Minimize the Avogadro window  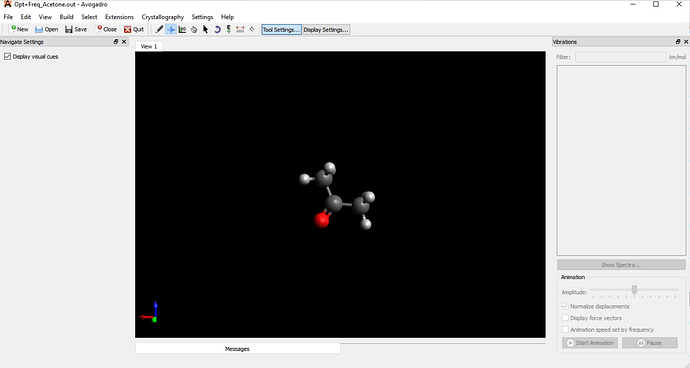pos(633,4)
